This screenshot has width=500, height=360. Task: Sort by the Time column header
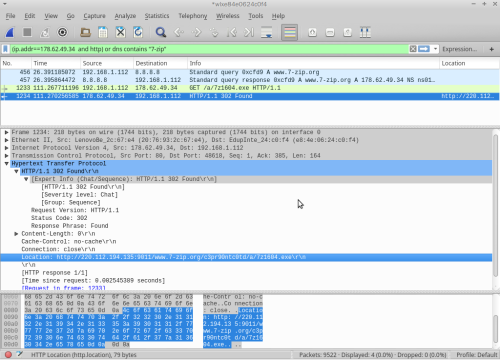[56, 63]
